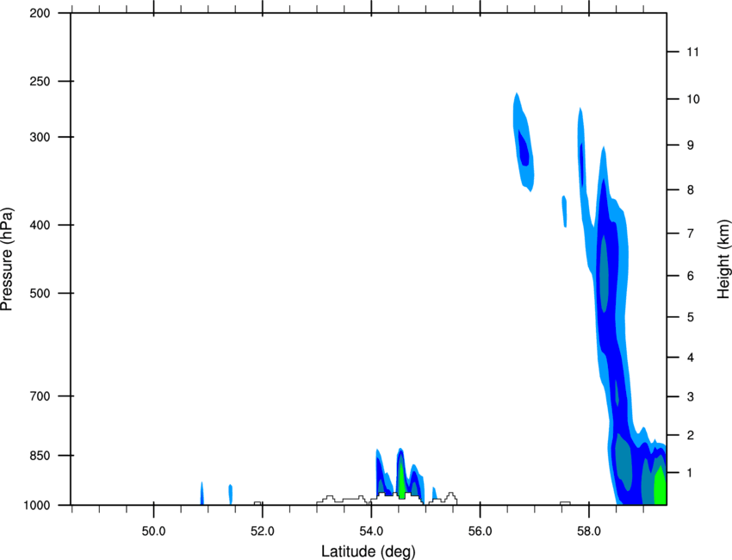Image resolution: width=732 pixels, height=560 pixels.
Task: Pick the 9 km height label
Action: [x=690, y=146]
